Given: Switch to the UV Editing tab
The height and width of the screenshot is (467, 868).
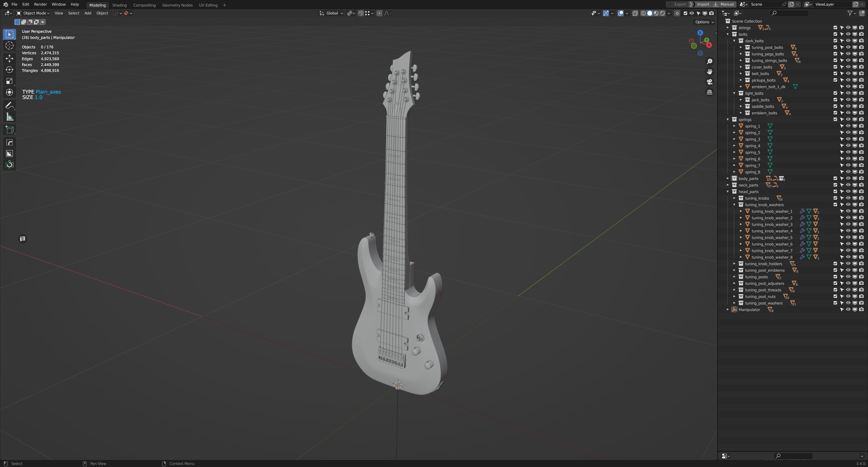Looking at the screenshot, I should pos(208,5).
